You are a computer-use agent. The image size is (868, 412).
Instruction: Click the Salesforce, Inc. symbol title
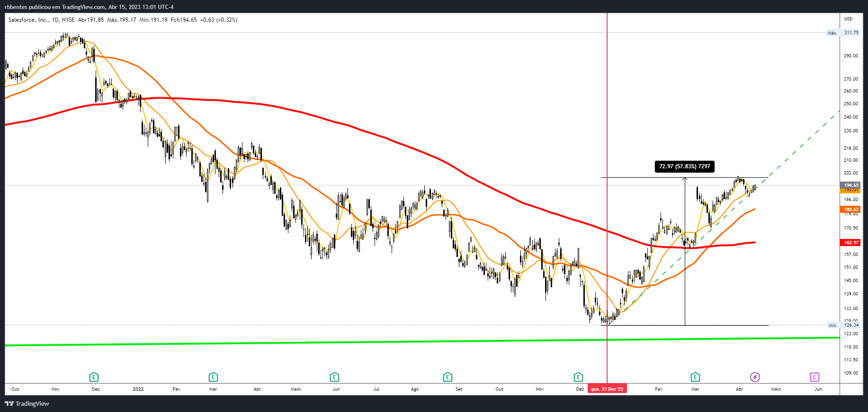point(28,20)
